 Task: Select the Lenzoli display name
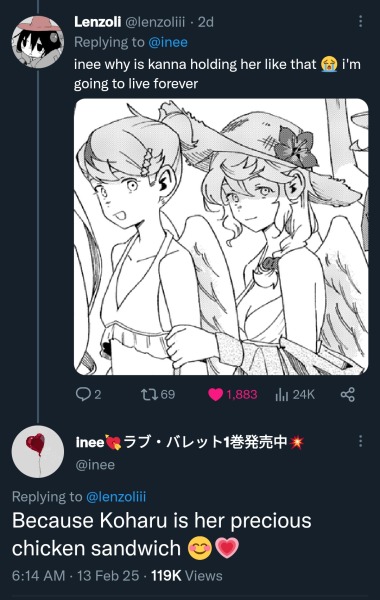pos(98,22)
